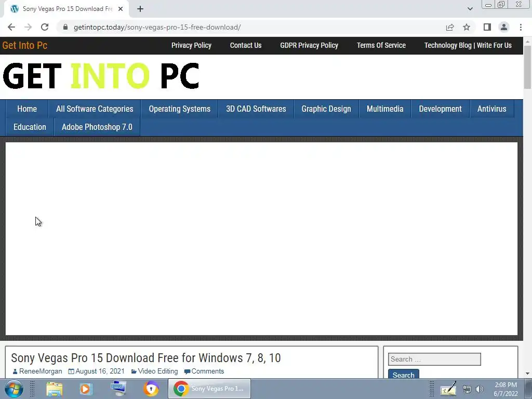Open the keyboard monitor taskbar app

click(x=118, y=389)
